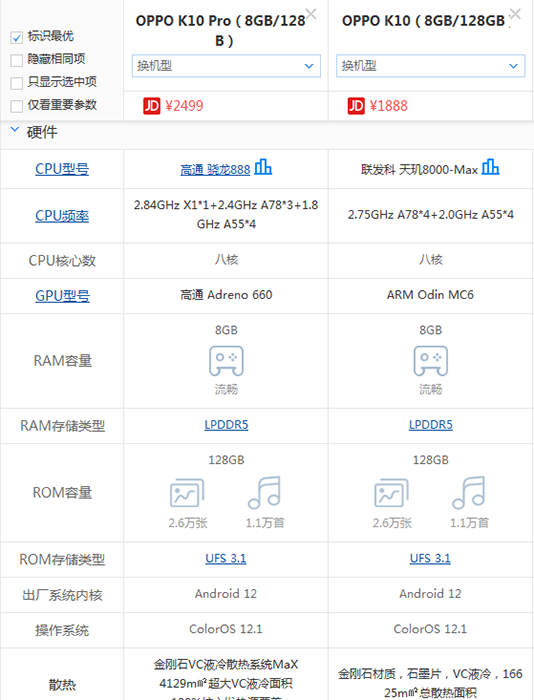Check the 只显示选中项 option
Screen dimensions: 534x700
click(17, 83)
